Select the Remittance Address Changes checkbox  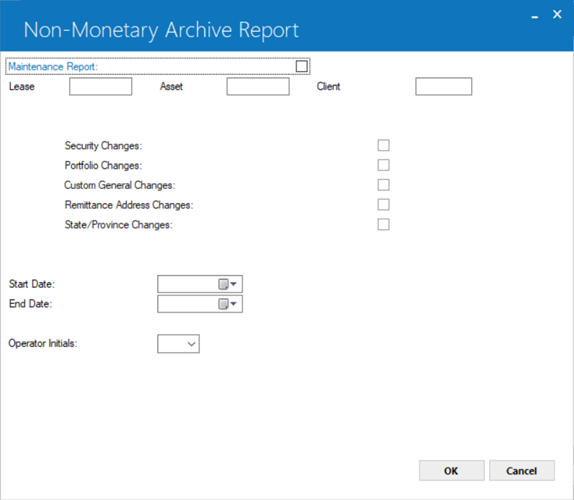coord(383,205)
